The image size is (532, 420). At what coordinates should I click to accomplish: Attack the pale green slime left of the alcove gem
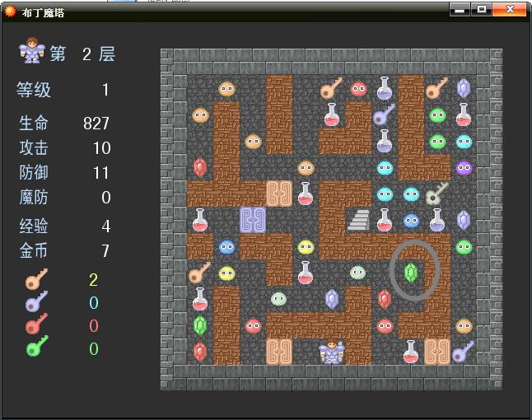[358, 273]
